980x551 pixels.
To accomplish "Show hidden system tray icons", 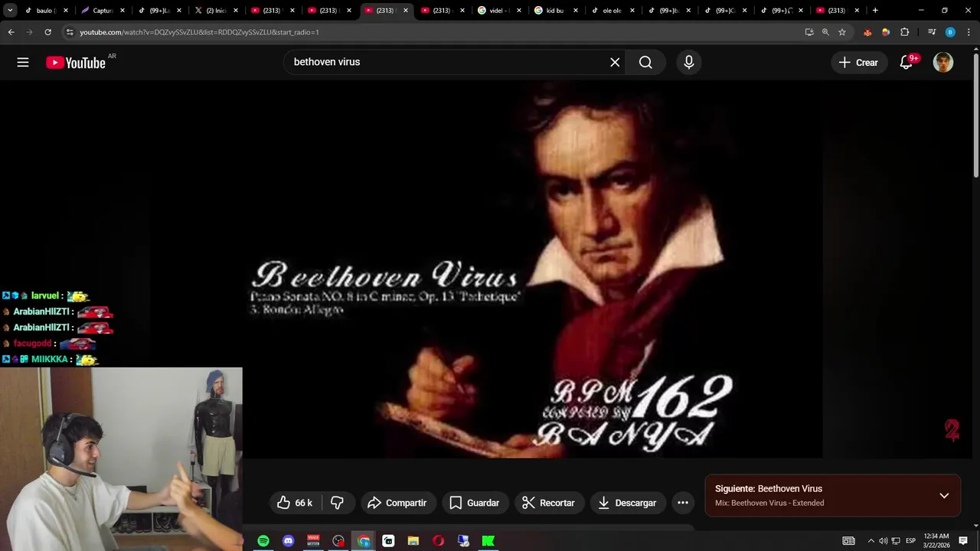I will tap(871, 541).
